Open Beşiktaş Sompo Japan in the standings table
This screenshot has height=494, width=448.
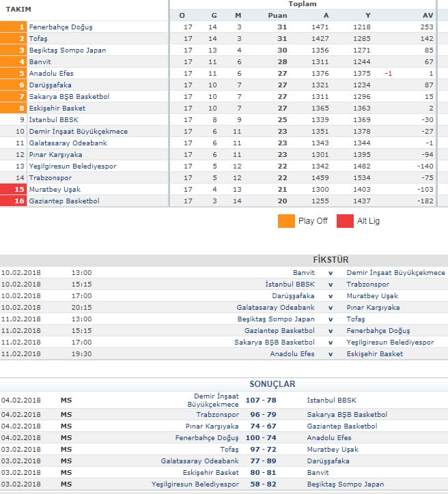point(68,50)
